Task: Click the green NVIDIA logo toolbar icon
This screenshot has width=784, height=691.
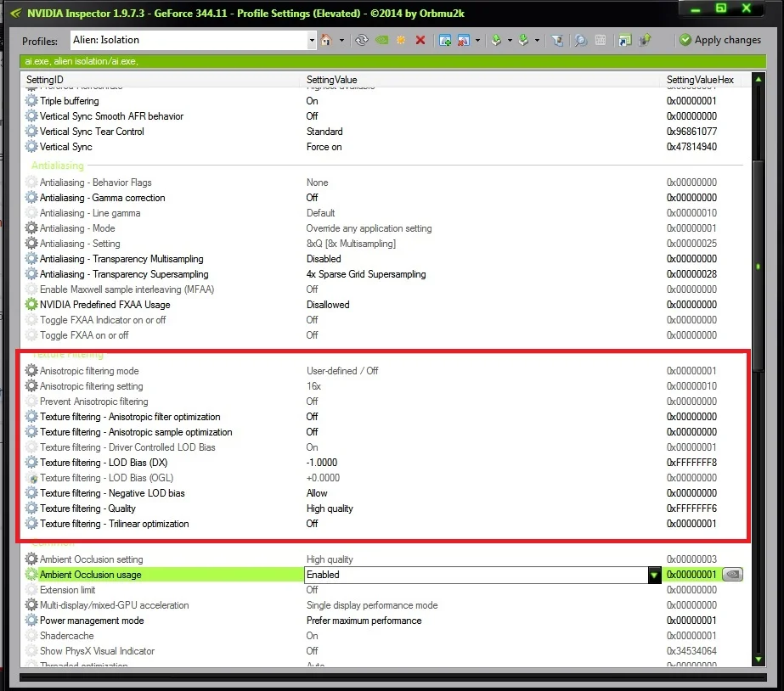Action: [x=381, y=40]
